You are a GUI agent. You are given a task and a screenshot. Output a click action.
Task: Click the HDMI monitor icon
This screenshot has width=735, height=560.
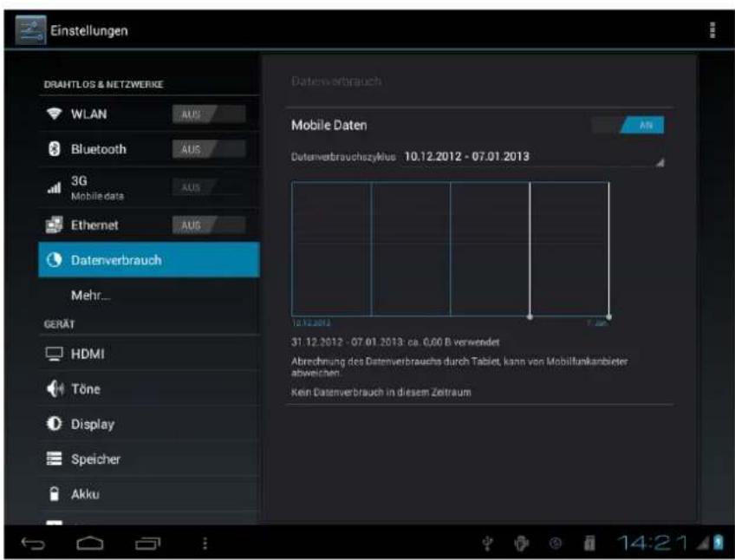pyautogui.click(x=55, y=354)
